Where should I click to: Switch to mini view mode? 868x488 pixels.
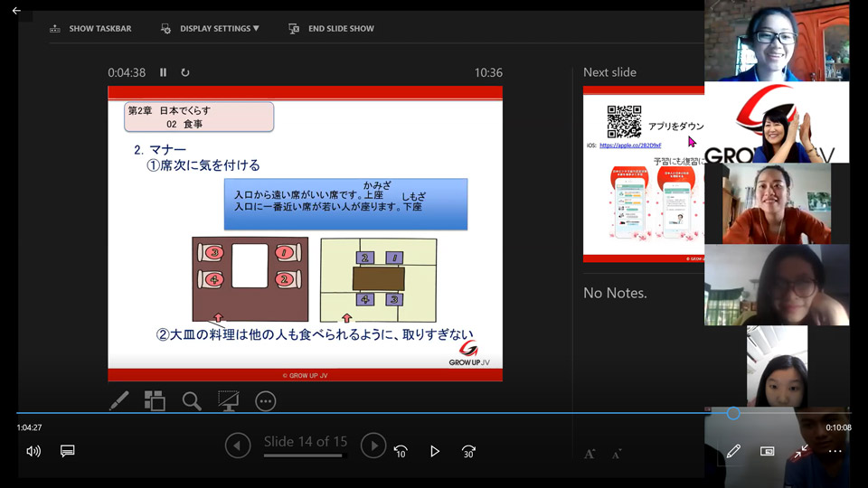point(768,452)
